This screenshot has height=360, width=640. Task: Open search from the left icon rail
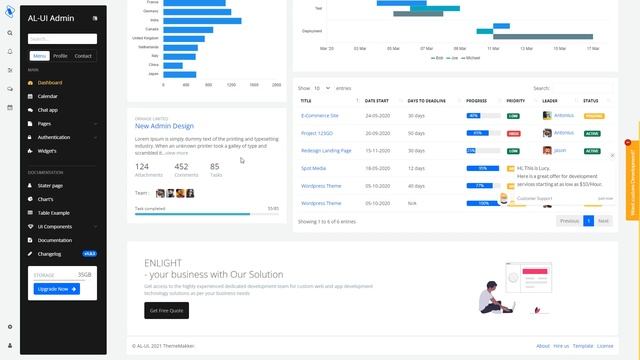click(x=10, y=33)
